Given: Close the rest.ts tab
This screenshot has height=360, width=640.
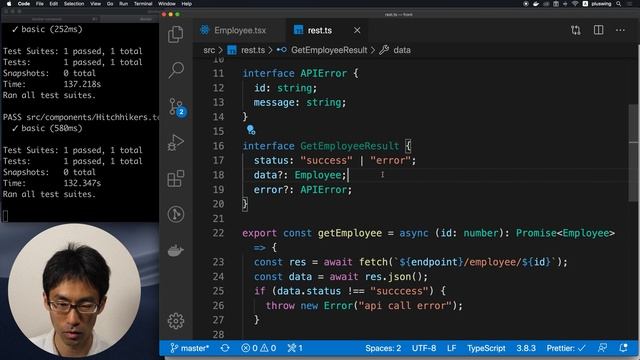Looking at the screenshot, I should (x=357, y=30).
